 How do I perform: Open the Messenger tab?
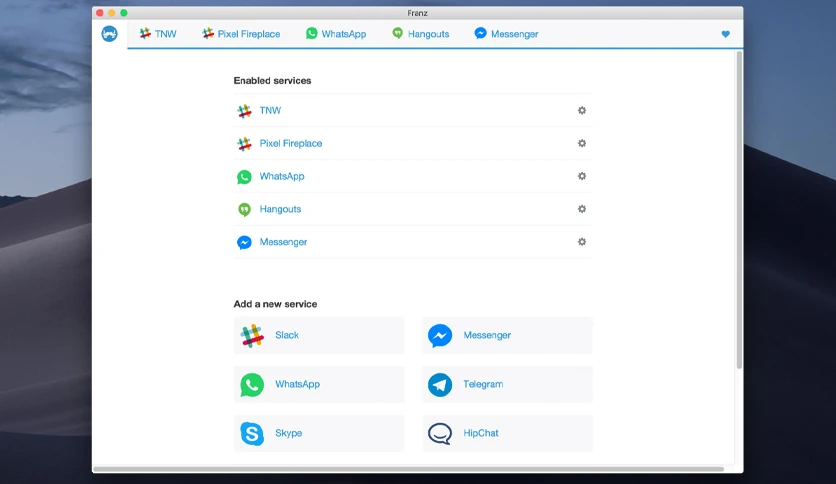(506, 34)
